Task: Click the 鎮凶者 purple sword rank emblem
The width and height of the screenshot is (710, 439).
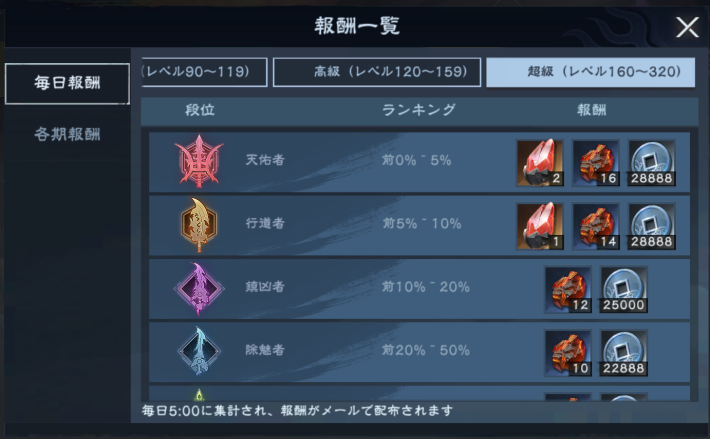Action: point(199,288)
